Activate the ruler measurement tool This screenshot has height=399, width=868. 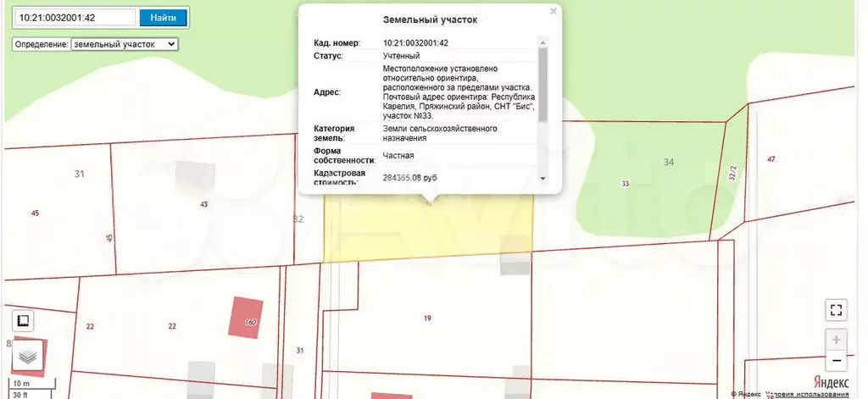coord(23,320)
